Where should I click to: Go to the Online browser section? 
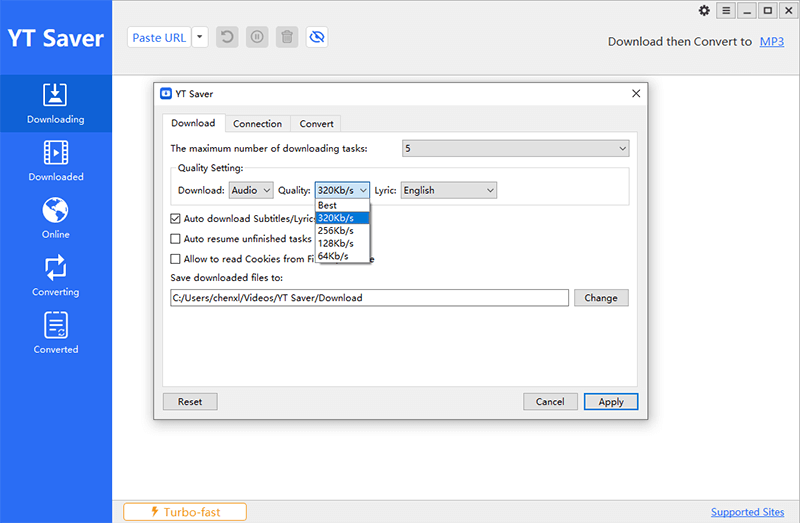tap(56, 219)
